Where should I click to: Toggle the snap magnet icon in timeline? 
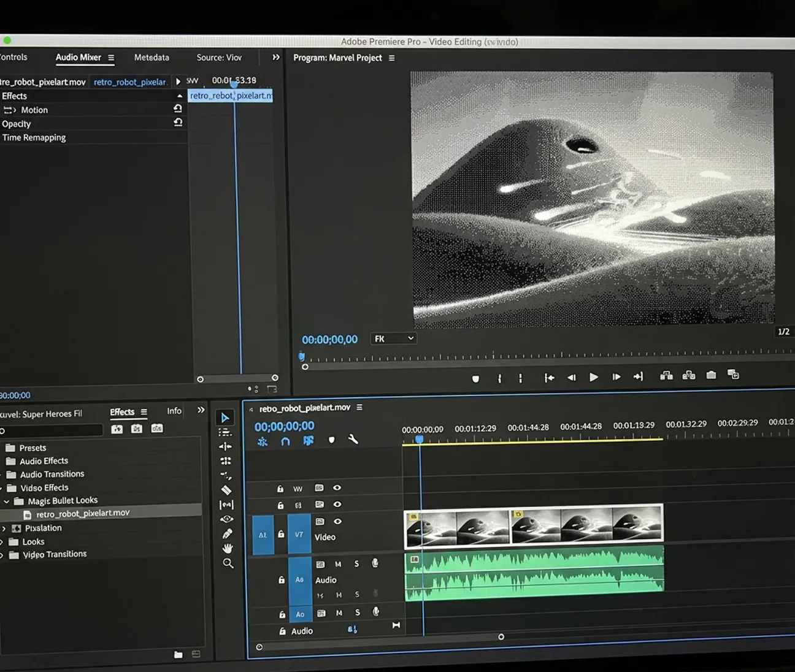tap(285, 441)
